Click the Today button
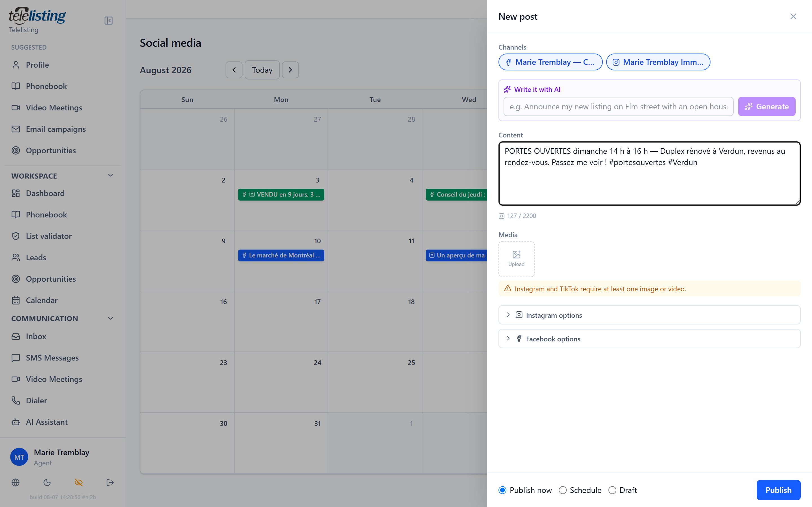812x507 pixels. coord(262,70)
